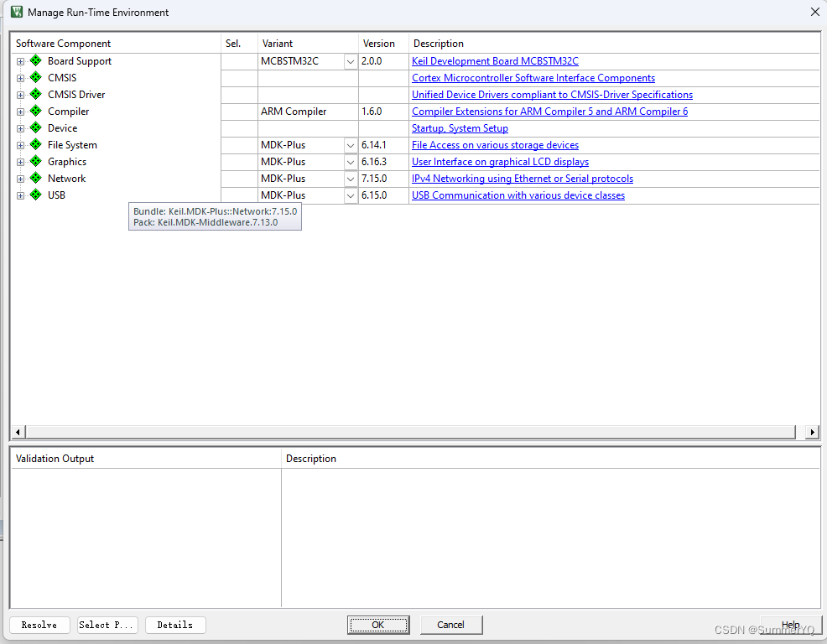Click the horizontal scrollbar right arrow
Image resolution: width=827 pixels, height=644 pixels.
812,432
